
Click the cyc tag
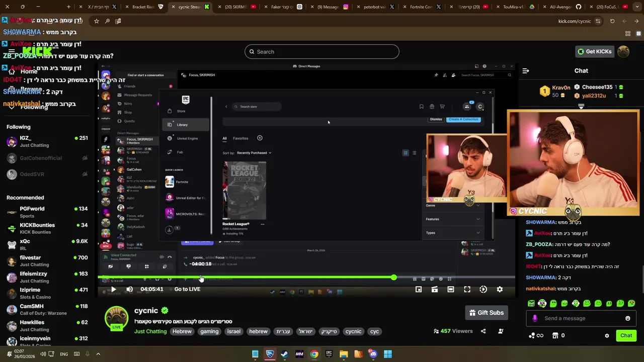point(374,331)
